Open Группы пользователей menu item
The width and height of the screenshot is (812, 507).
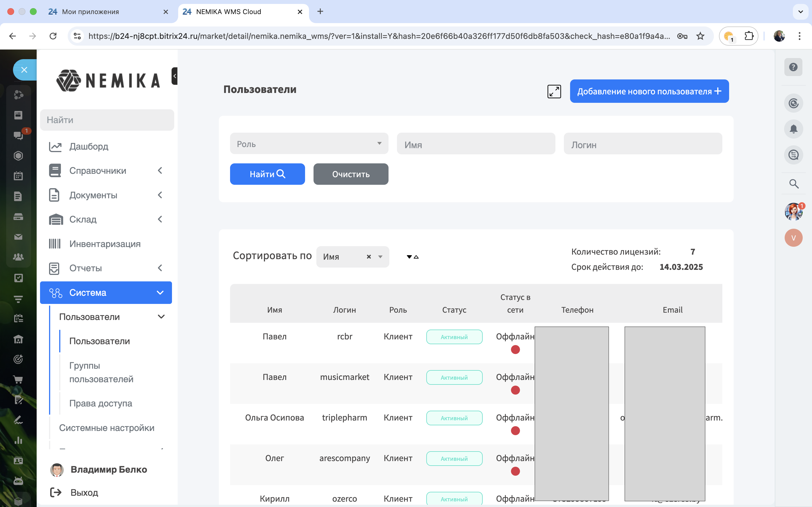[x=101, y=372]
